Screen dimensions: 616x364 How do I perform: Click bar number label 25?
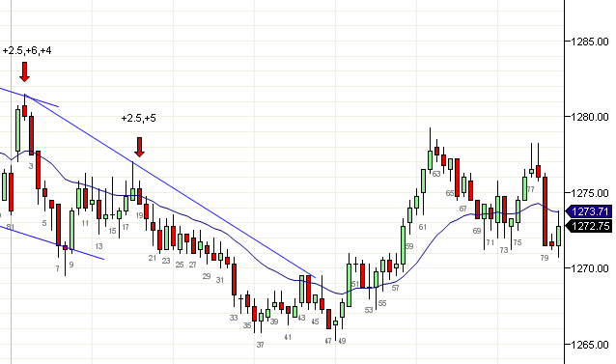180,265
